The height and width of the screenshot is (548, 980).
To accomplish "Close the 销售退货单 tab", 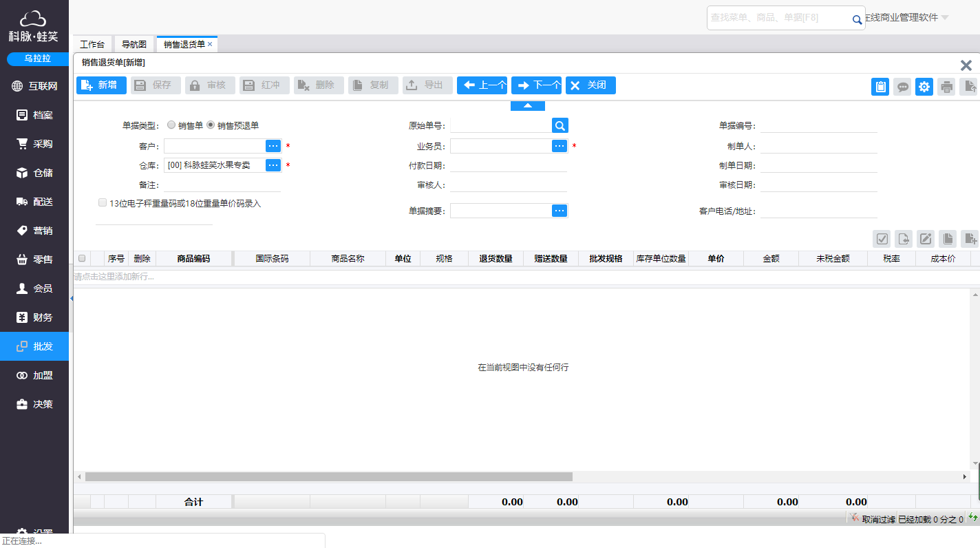I will pyautogui.click(x=210, y=44).
